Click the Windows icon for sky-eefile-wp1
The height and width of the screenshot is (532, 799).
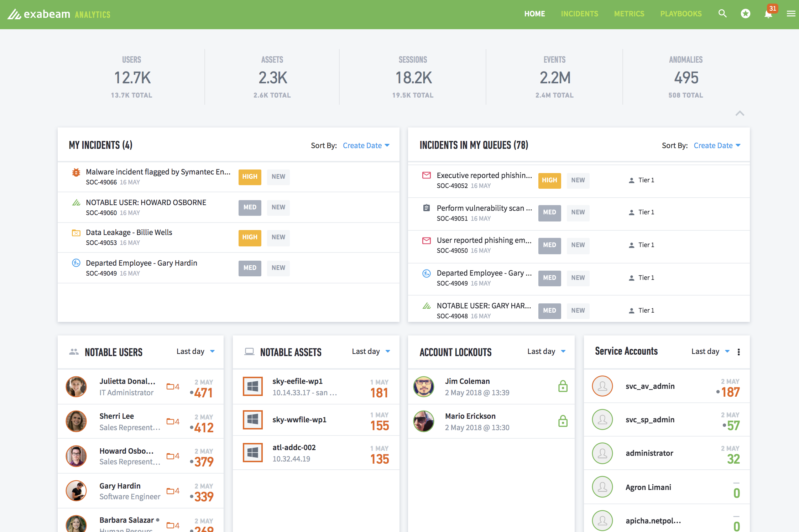pyautogui.click(x=252, y=386)
